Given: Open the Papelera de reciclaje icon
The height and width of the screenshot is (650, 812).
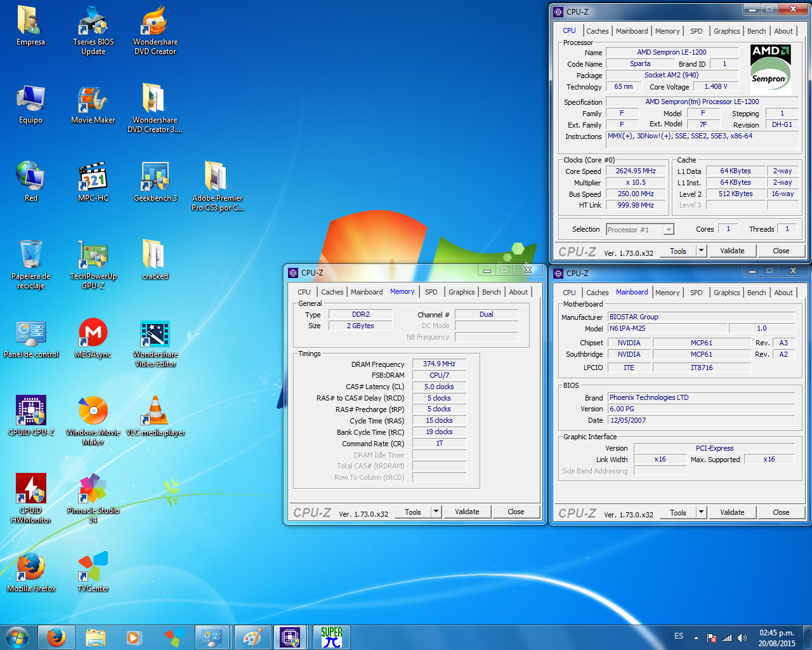Looking at the screenshot, I should [30, 264].
